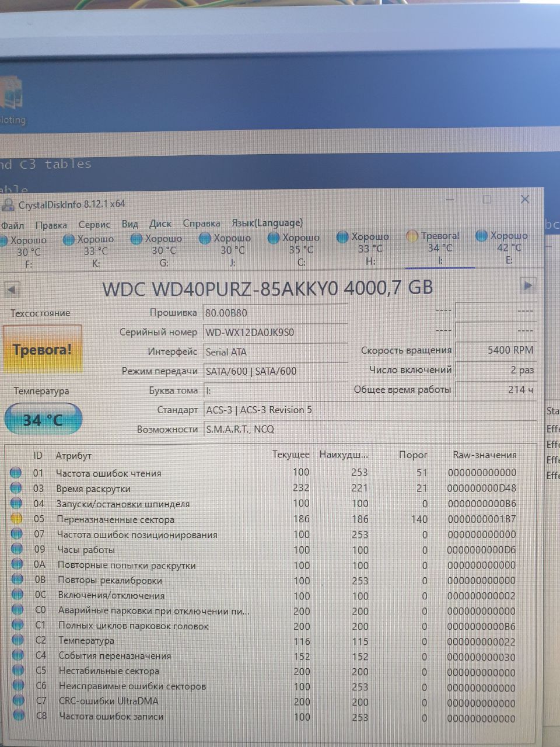Click status icon of 0B Повторы рекалибровки
The height and width of the screenshot is (747, 560).
coord(17,580)
